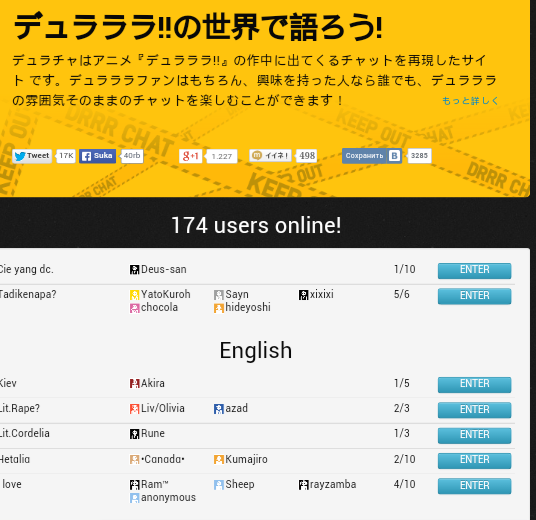The image size is (536, 520).
Task: Click the Google +1 button
Action: coord(190,156)
